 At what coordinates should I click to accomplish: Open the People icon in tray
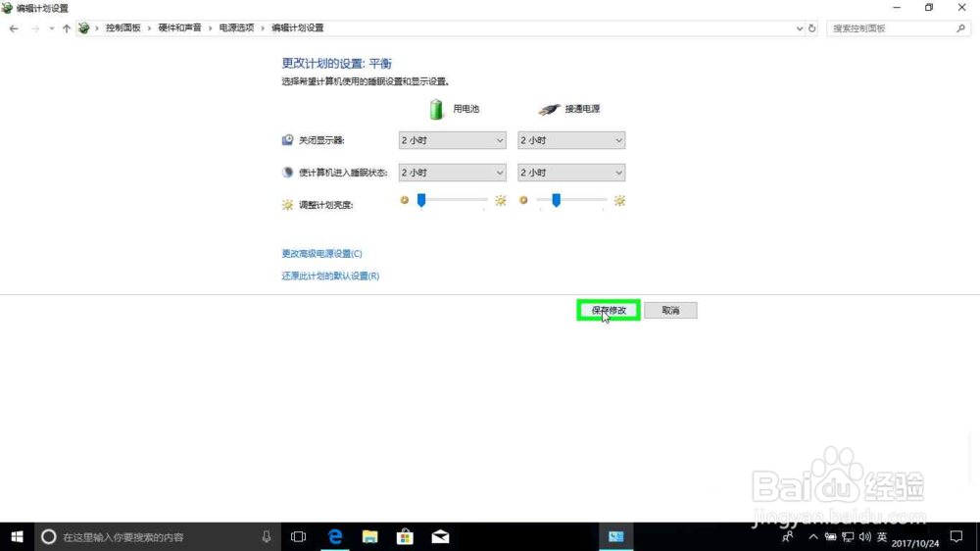pos(788,536)
